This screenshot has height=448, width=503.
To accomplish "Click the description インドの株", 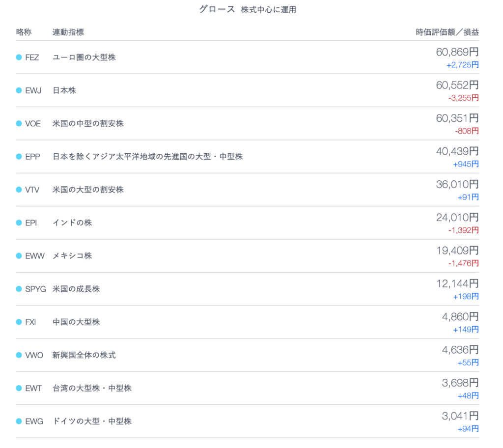I will [73, 223].
